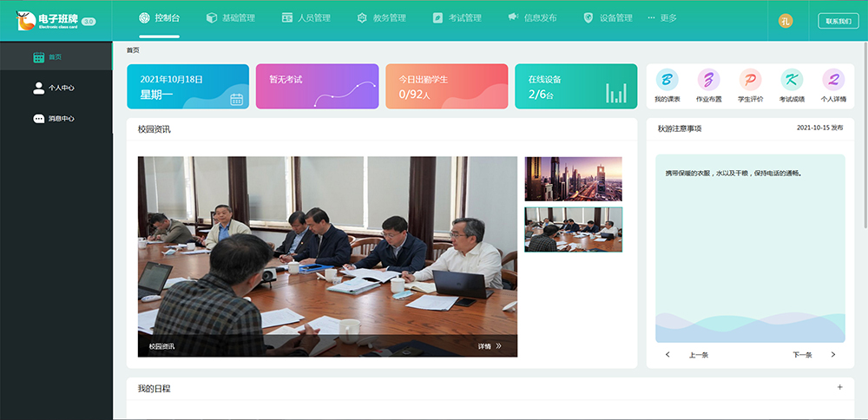Open the 考试管理 menu
The height and width of the screenshot is (420, 868).
pos(457,18)
